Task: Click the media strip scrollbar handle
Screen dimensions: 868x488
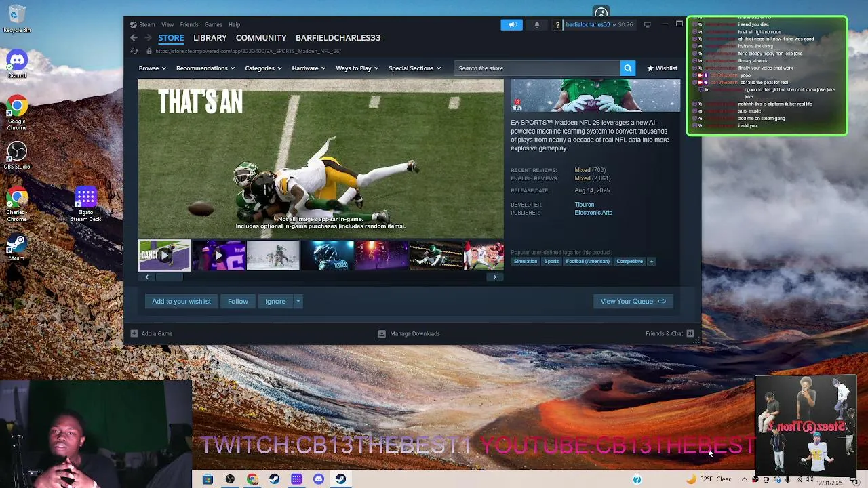Action: [169, 277]
